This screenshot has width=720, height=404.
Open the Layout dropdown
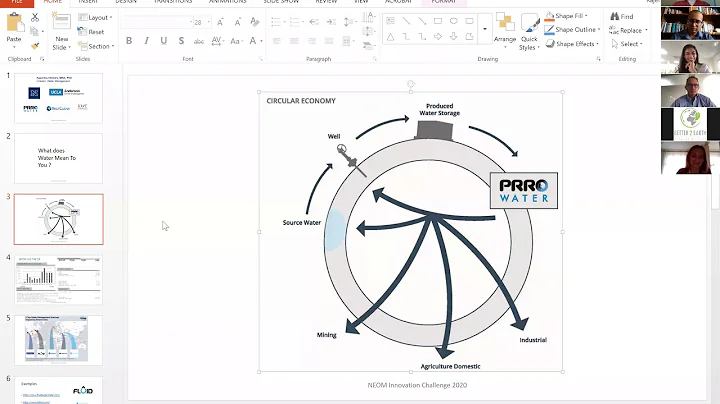click(95, 17)
